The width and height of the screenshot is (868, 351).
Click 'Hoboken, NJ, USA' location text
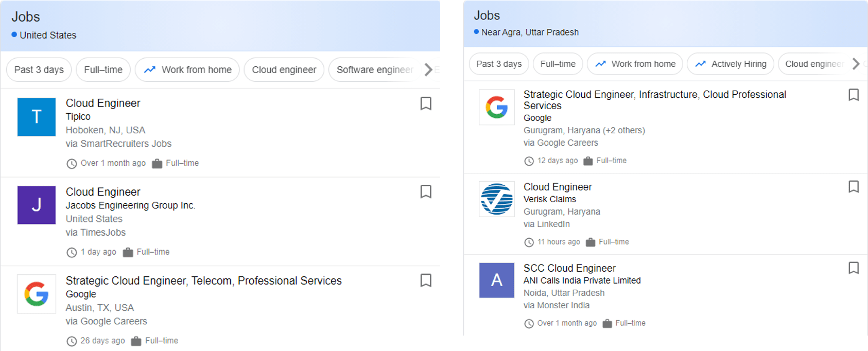pos(106,130)
